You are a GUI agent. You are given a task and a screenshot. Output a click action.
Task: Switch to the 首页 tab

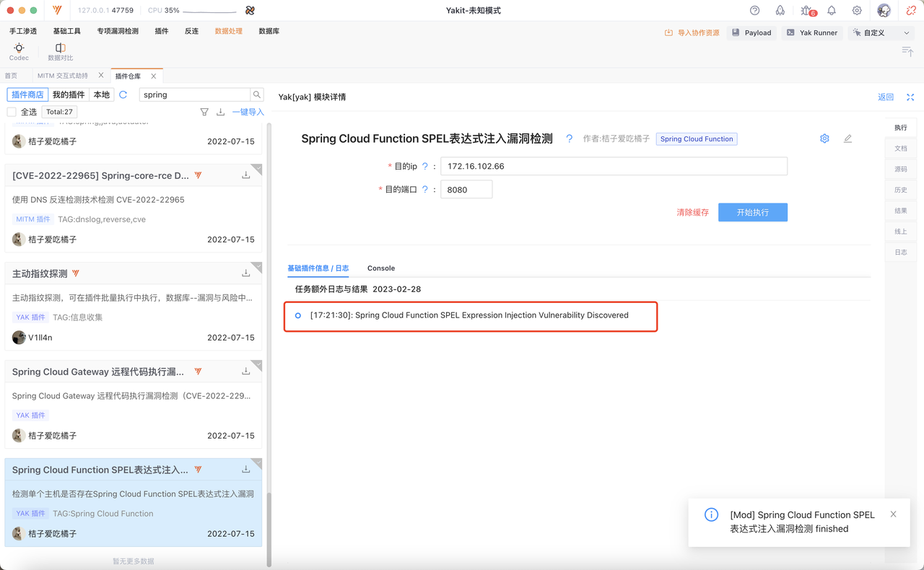(11, 76)
